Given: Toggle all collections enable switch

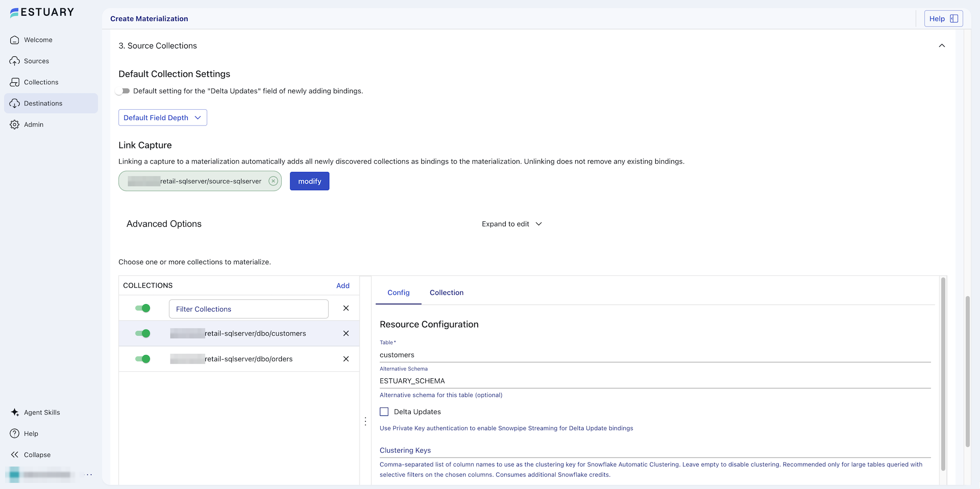Looking at the screenshot, I should [143, 308].
